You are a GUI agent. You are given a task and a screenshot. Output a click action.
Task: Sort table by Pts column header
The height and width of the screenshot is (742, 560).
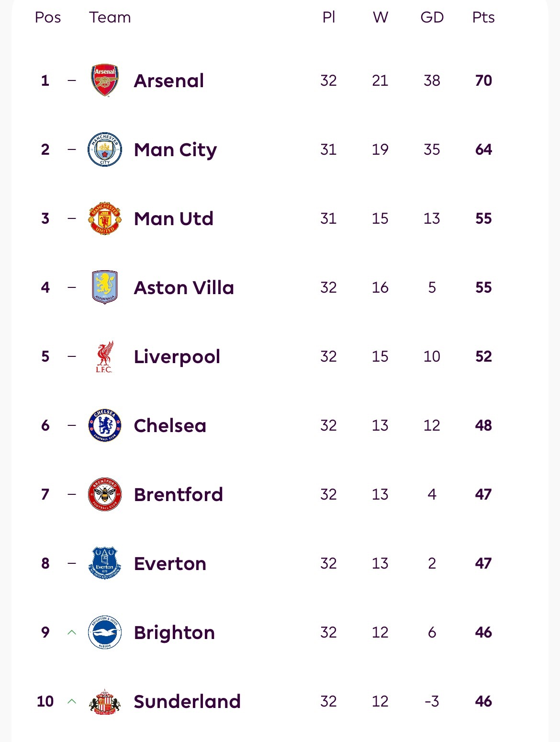click(x=483, y=17)
